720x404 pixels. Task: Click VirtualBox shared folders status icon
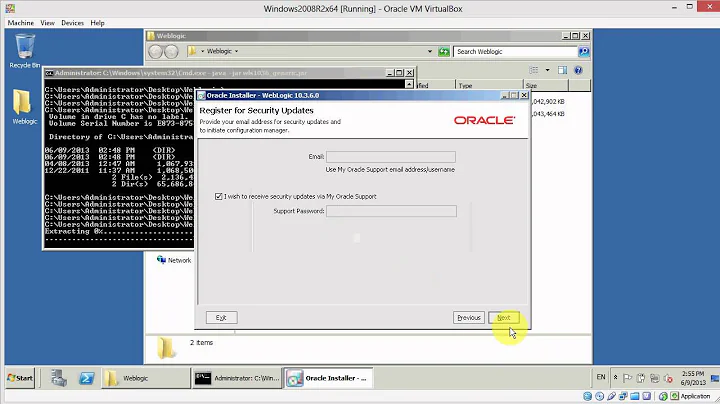point(635,396)
